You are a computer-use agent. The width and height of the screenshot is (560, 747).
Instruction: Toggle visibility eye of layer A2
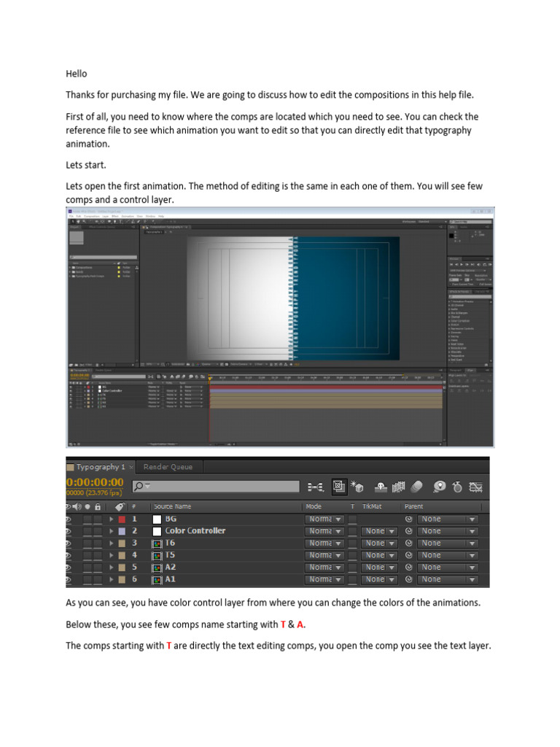[x=69, y=567]
